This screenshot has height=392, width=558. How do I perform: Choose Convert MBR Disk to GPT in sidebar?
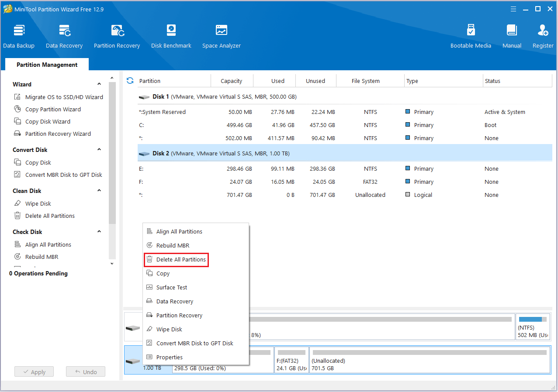click(58, 175)
